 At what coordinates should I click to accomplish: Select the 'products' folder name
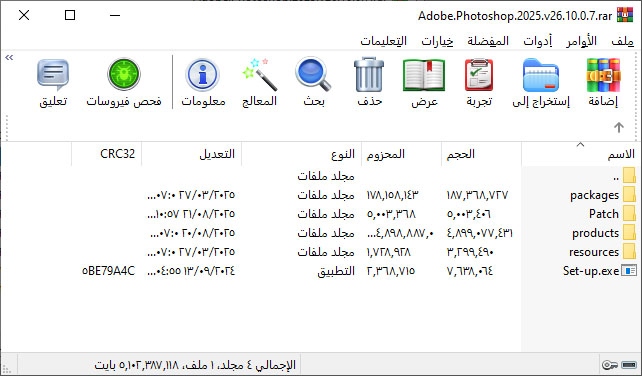[x=596, y=233]
